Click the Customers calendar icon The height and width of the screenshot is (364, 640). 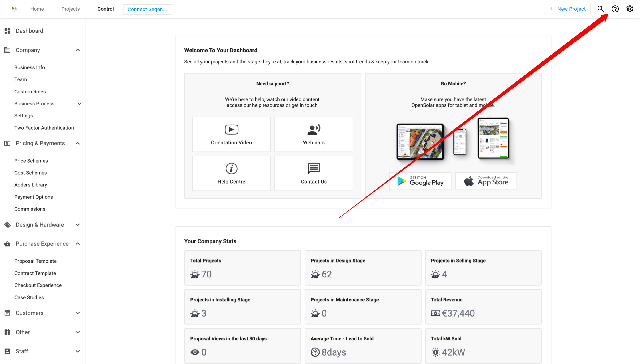click(x=7, y=313)
